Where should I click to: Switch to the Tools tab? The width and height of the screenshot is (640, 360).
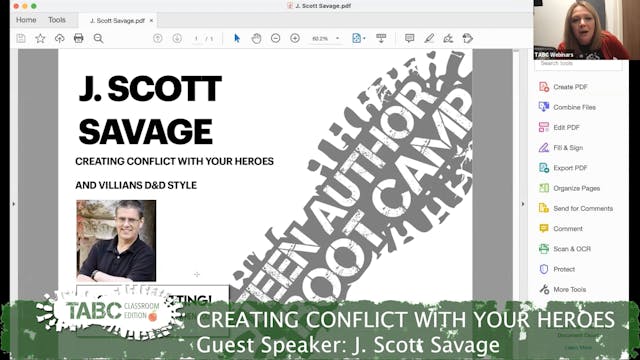pos(57,20)
